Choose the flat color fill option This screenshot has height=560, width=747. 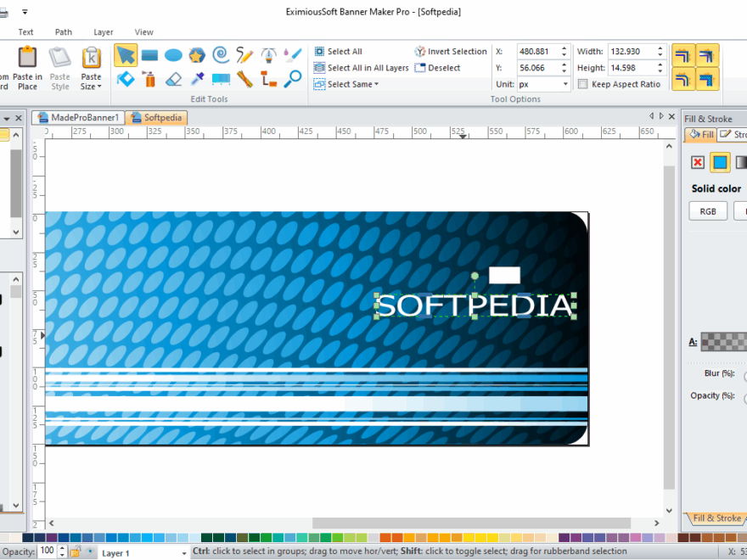tap(720, 162)
